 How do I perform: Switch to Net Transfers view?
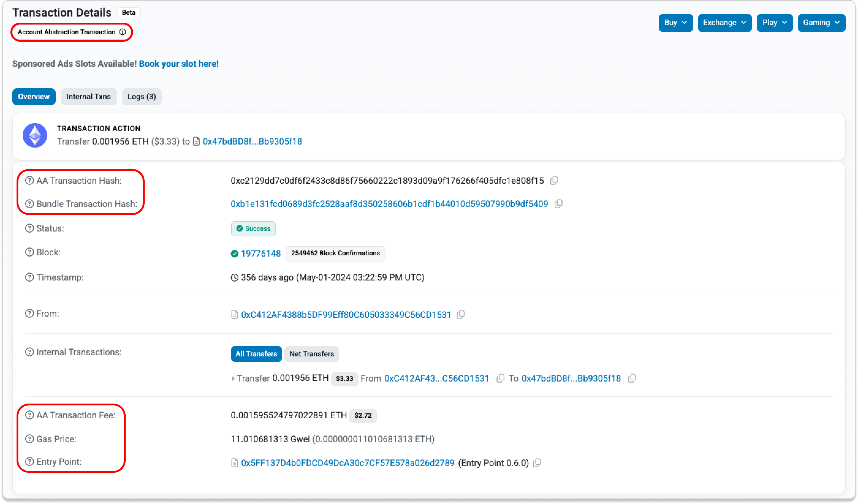pyautogui.click(x=312, y=354)
